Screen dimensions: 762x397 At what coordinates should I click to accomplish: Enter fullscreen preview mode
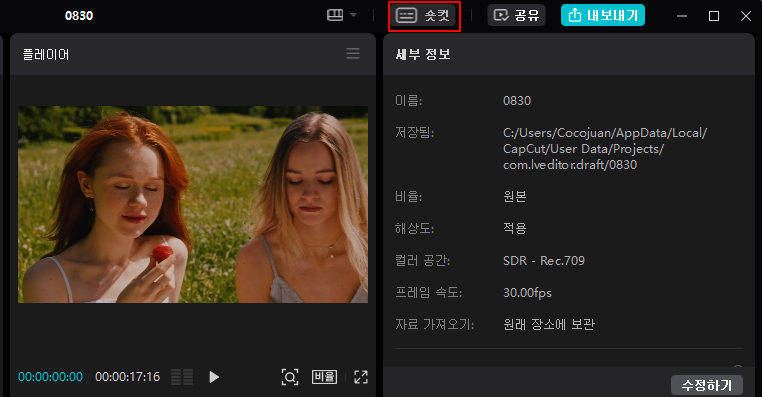pos(361,377)
